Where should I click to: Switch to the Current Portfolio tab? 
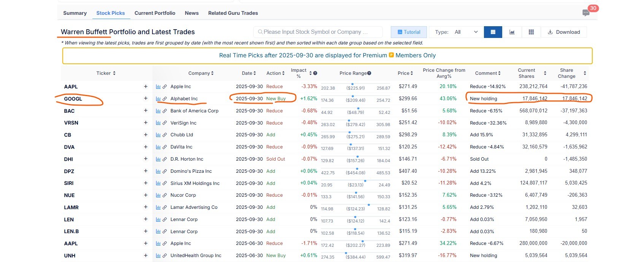point(155,13)
